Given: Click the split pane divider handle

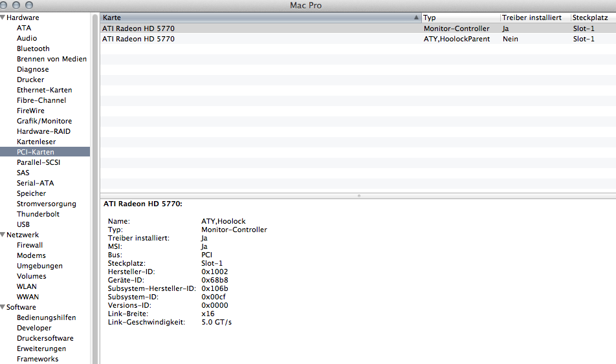Looking at the screenshot, I should pos(358,195).
